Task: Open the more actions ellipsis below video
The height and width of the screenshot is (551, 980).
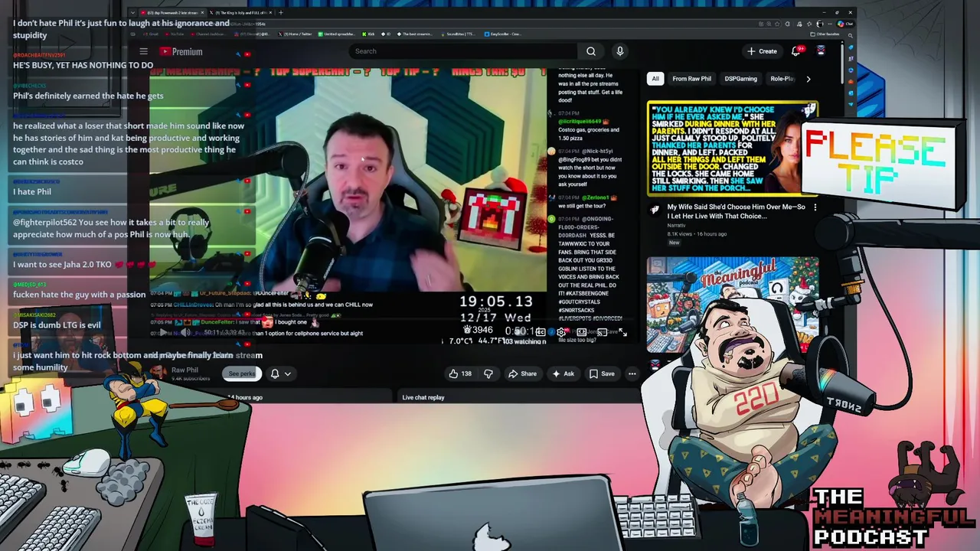Action: (632, 373)
